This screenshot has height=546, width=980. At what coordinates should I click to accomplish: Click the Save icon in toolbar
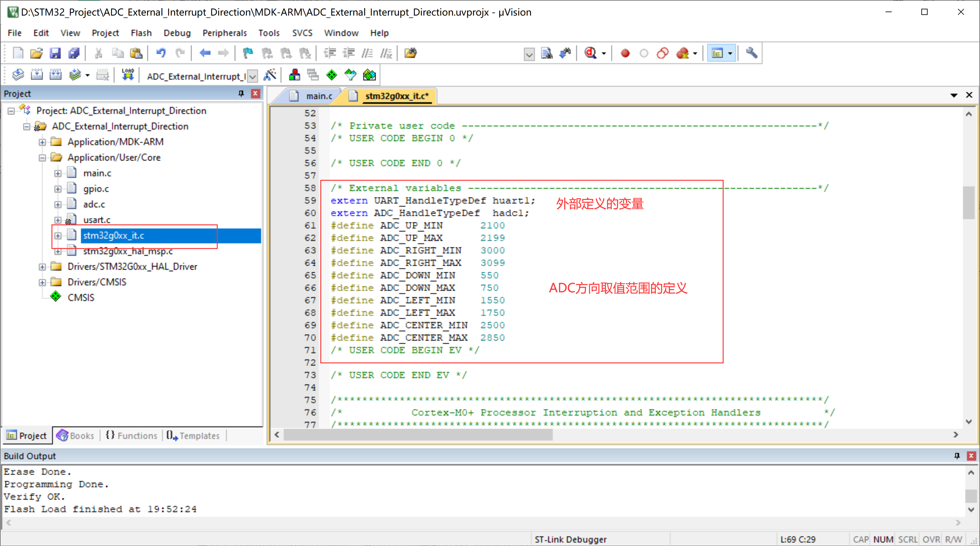point(55,53)
